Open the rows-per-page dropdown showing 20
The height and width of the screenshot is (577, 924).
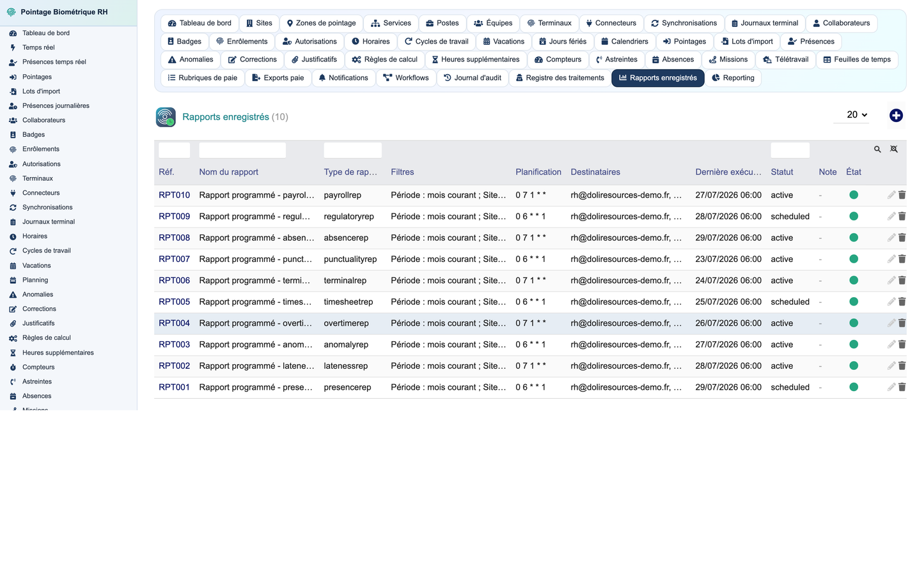(x=852, y=115)
